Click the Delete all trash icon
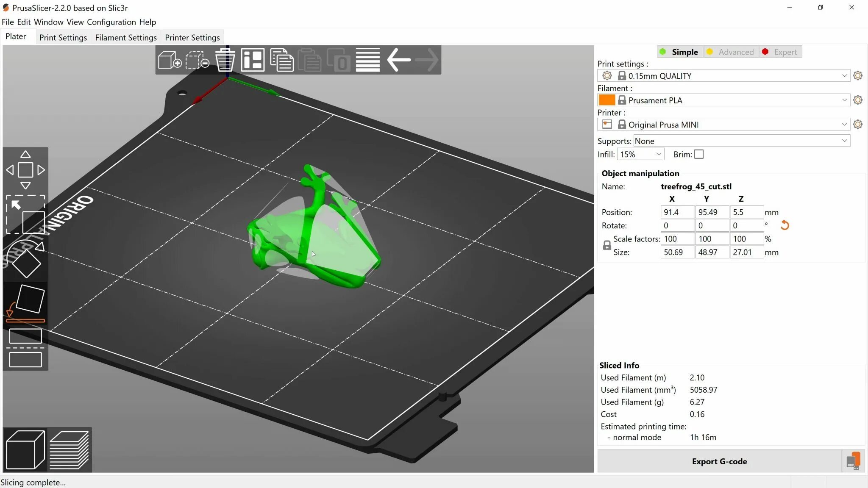Screen dimensions: 868x488 pos(225,60)
